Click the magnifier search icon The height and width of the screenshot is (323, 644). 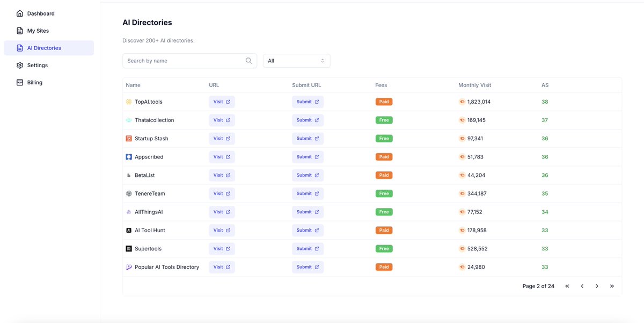coord(248,61)
